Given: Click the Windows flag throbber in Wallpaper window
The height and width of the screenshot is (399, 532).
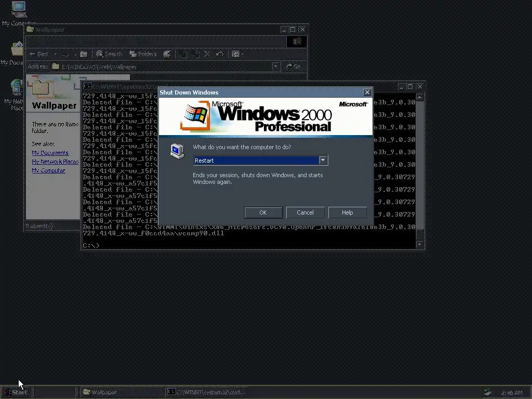Looking at the screenshot, I should (296, 42).
